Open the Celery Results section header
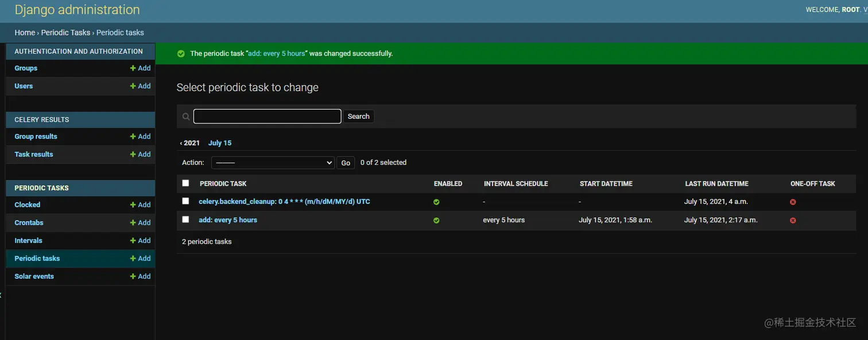Viewport: 868px width, 340px height. pyautogui.click(x=42, y=119)
